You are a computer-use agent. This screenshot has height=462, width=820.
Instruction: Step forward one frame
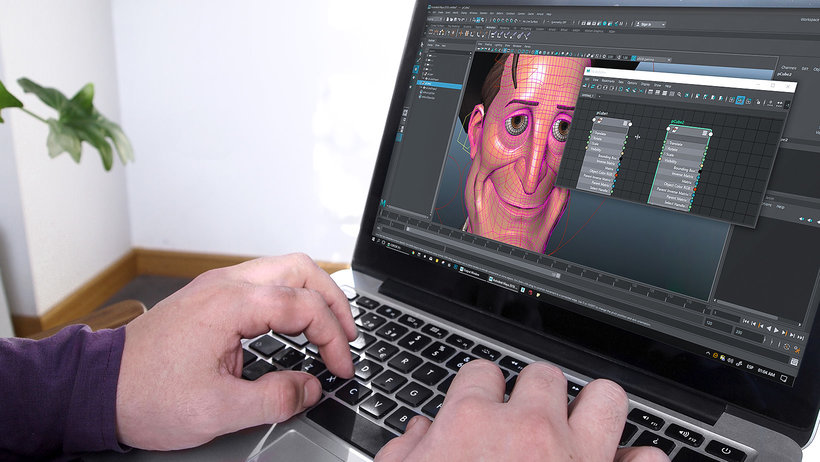(792, 335)
